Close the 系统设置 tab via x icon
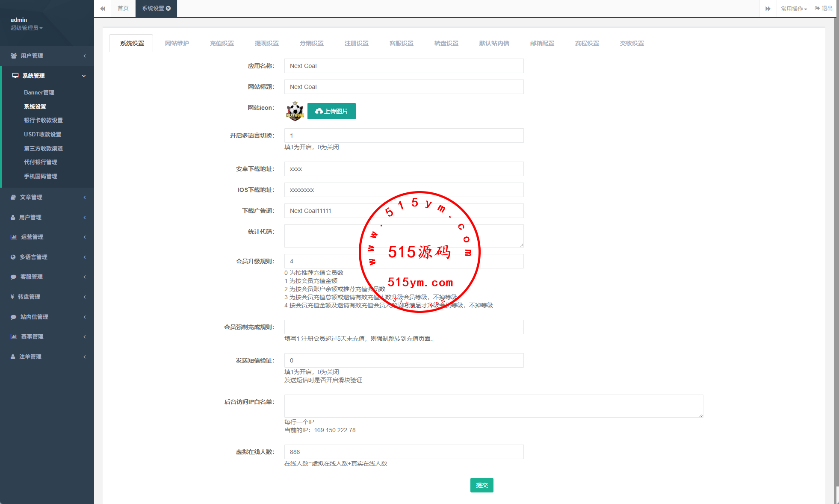Viewport: 839px width, 504px height. click(168, 8)
